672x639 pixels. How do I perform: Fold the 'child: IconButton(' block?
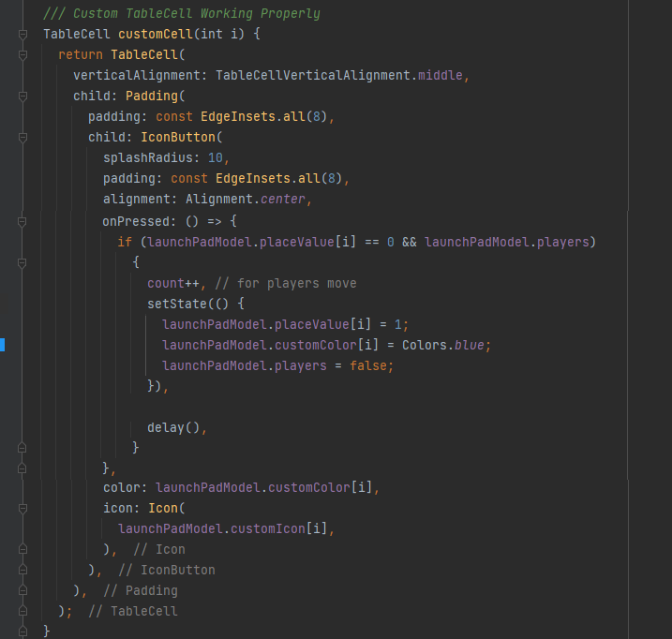click(x=23, y=137)
